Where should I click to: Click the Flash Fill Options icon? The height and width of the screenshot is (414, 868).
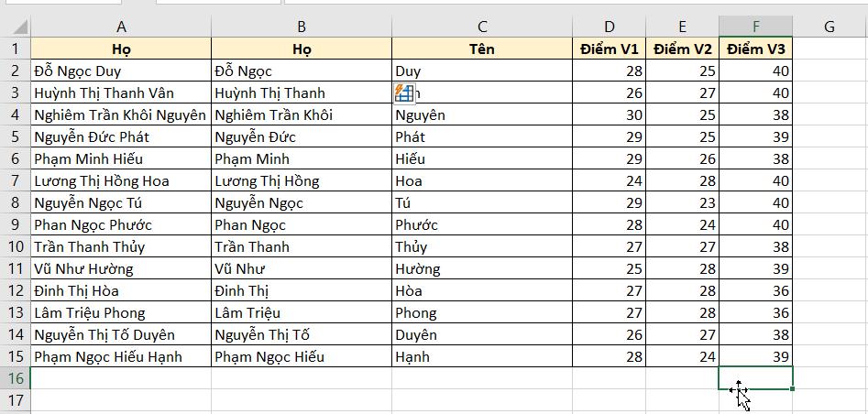click(404, 93)
